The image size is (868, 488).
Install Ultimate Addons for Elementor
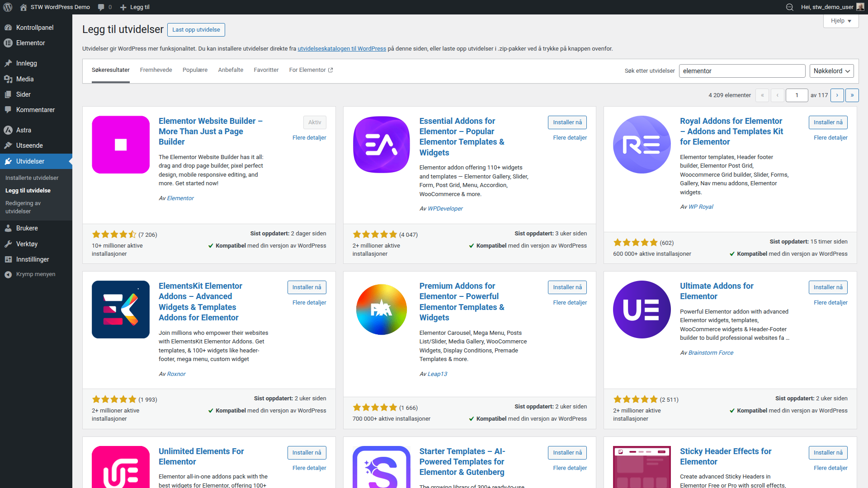point(828,287)
